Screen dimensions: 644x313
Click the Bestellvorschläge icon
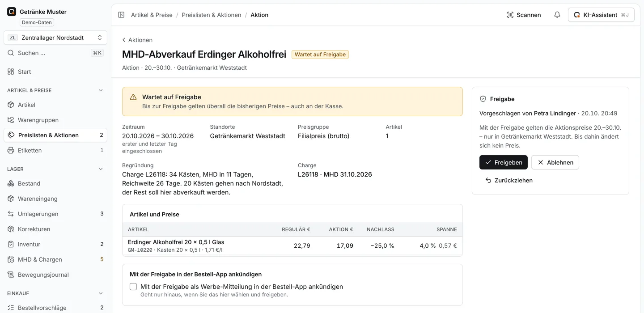pyautogui.click(x=11, y=308)
